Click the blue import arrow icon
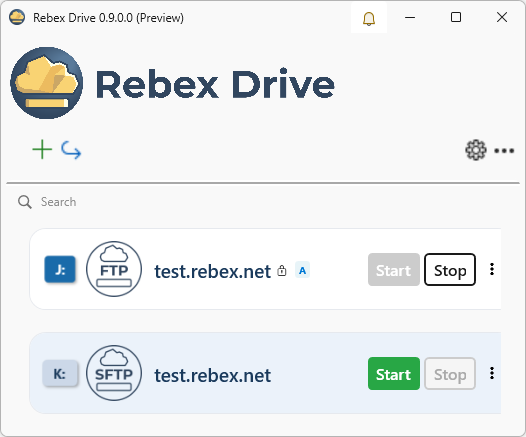 pos(71,150)
